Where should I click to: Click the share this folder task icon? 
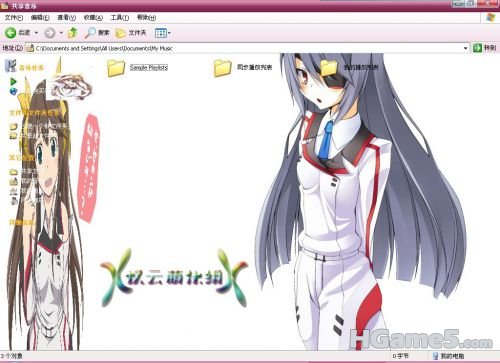[13, 135]
